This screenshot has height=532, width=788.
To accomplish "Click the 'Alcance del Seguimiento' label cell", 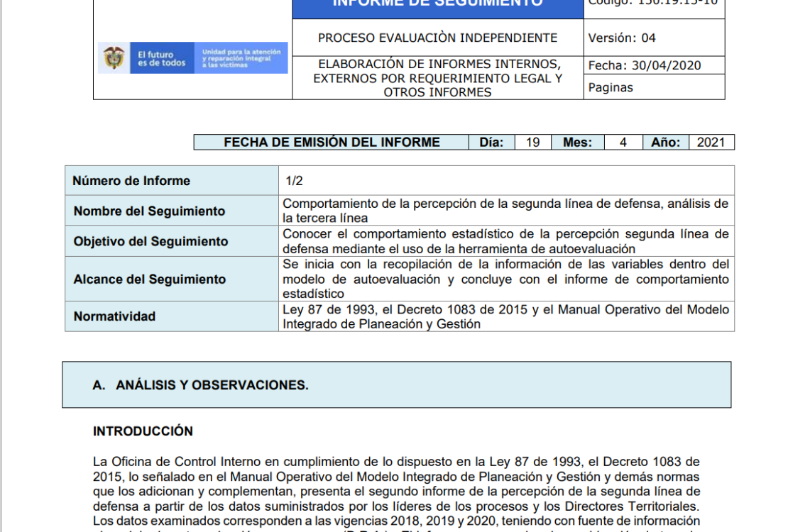I will tap(172, 279).
